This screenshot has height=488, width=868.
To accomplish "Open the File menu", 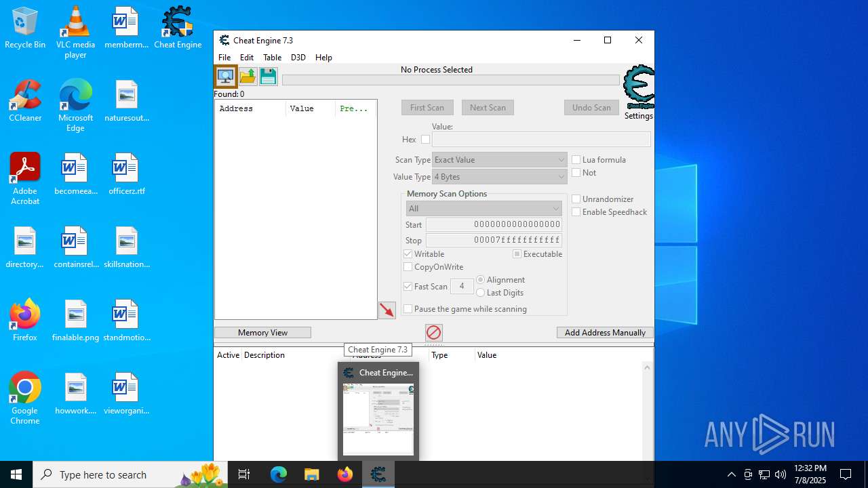I will (x=224, y=58).
